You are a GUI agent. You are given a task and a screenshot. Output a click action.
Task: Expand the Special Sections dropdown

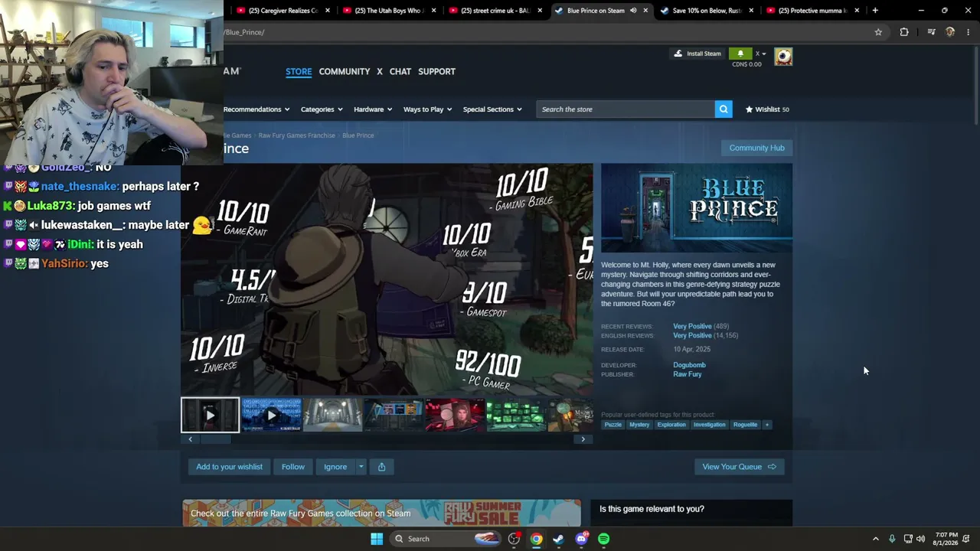pyautogui.click(x=492, y=109)
